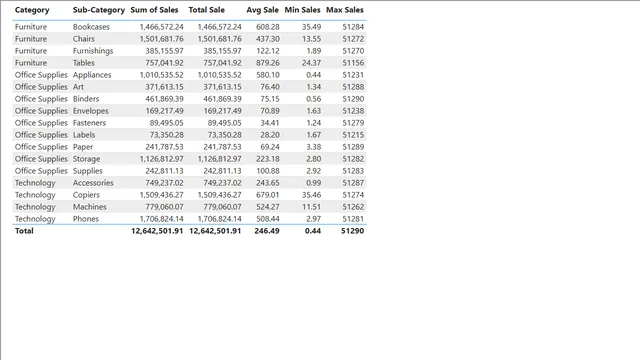The image size is (640, 360).
Task: Select the Min Sales column header
Action: click(x=302, y=10)
